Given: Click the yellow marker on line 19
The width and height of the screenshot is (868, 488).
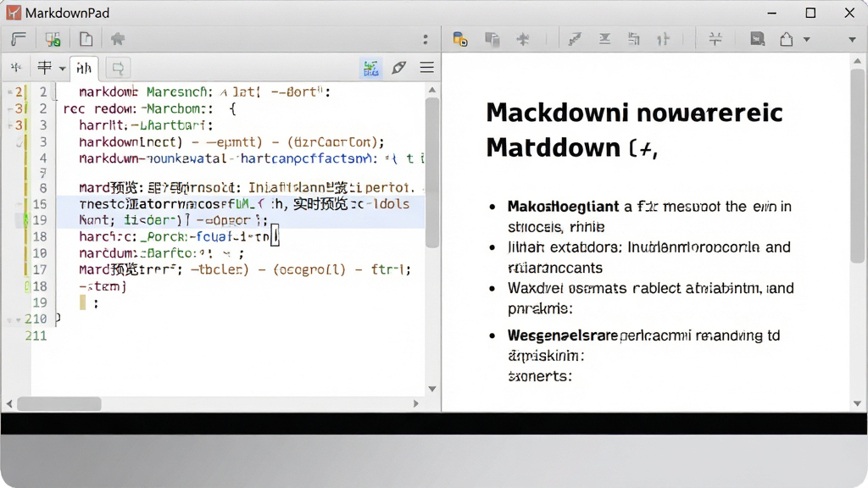Looking at the screenshot, I should (82, 302).
